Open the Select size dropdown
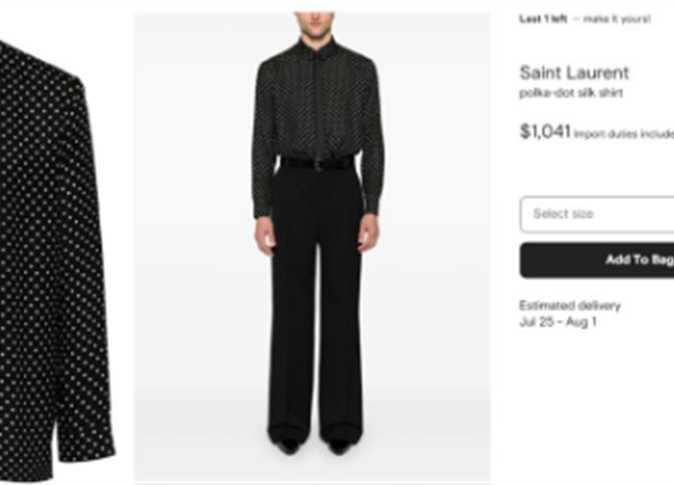This screenshot has height=485, width=674. point(597,214)
